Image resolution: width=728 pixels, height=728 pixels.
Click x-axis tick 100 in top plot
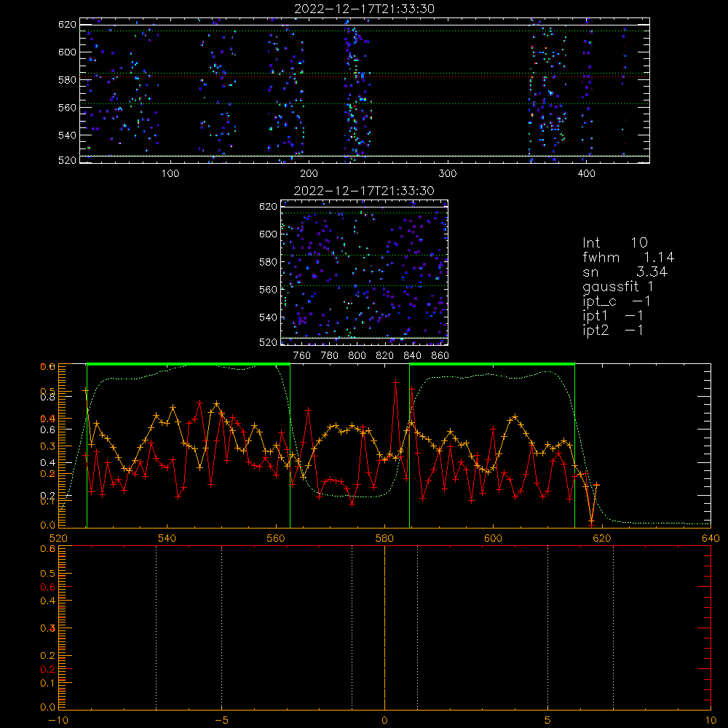tap(170, 173)
